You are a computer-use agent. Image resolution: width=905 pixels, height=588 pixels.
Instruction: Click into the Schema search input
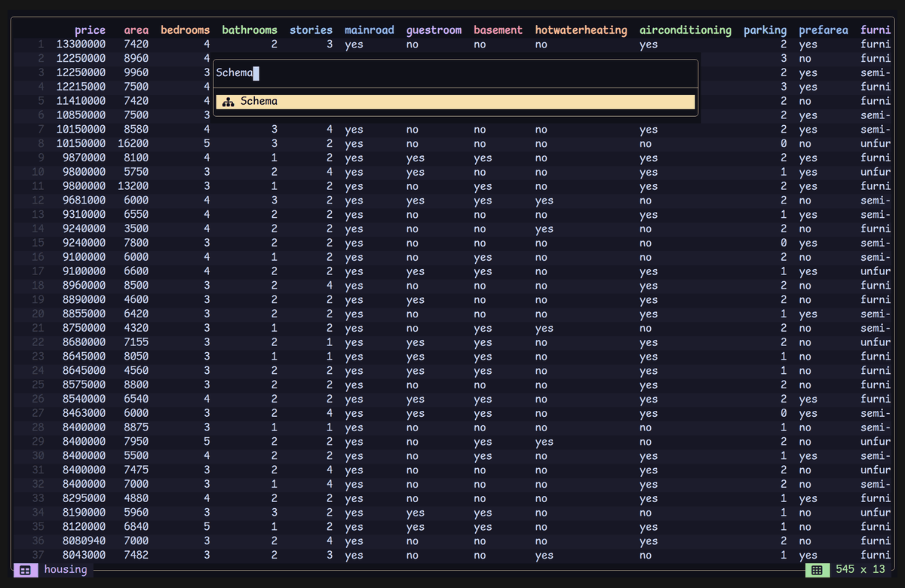[456, 73]
